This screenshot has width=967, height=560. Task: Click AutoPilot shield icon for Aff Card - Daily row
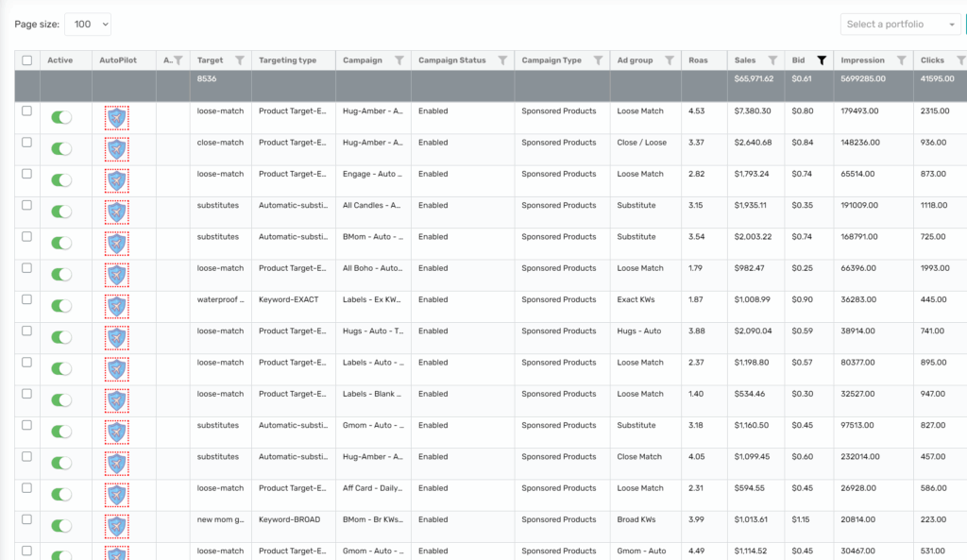pos(116,495)
